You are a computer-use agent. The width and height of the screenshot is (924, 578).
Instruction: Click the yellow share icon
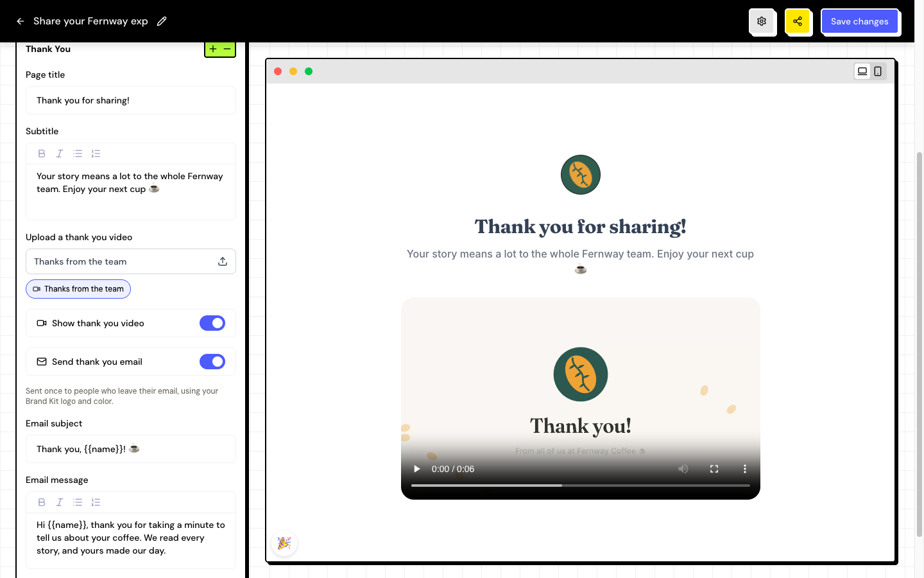(798, 21)
